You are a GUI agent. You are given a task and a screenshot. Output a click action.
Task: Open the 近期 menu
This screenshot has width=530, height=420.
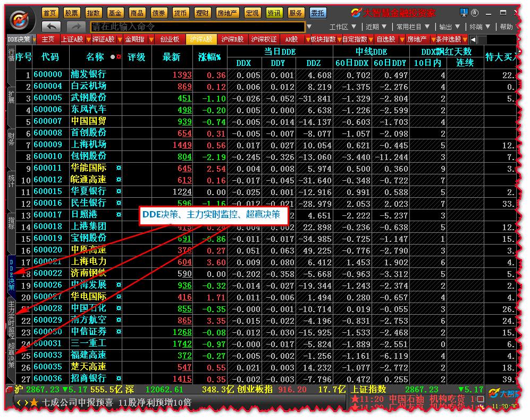point(376,27)
